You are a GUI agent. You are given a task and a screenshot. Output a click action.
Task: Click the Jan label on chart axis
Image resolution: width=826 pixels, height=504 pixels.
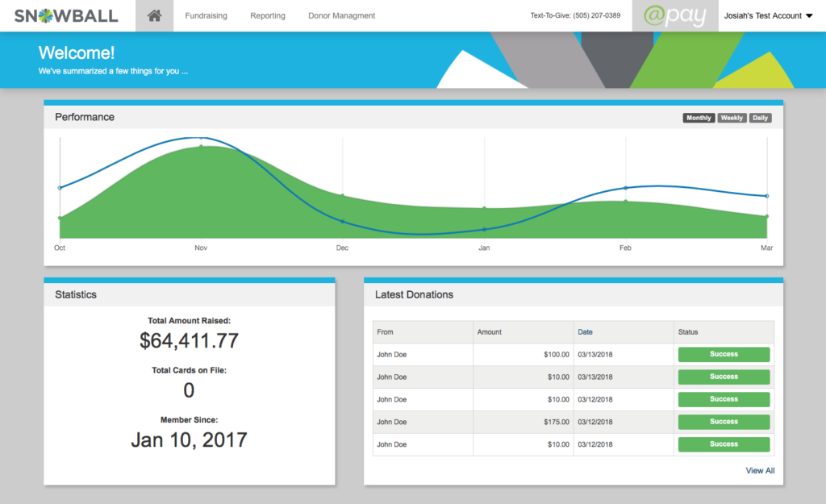tap(484, 248)
